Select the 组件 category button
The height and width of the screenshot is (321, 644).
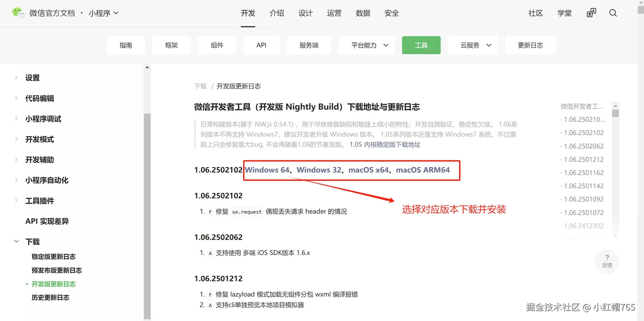click(x=217, y=45)
